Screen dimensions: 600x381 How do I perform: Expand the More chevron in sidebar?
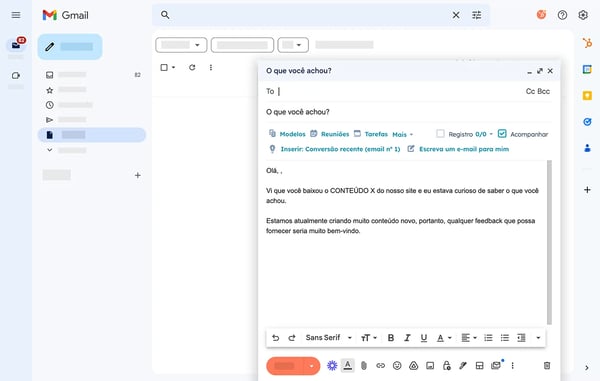[49, 150]
